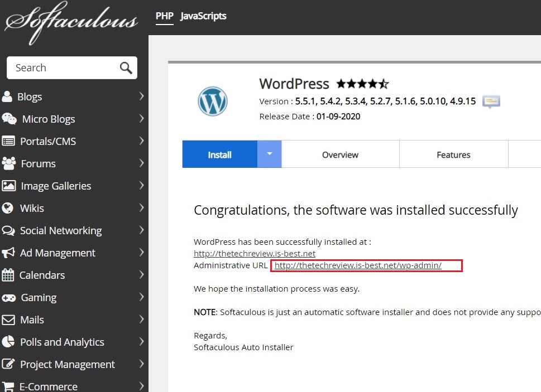This screenshot has width=541, height=392.
Task: Expand the Forums category chevron
Action: click(141, 163)
